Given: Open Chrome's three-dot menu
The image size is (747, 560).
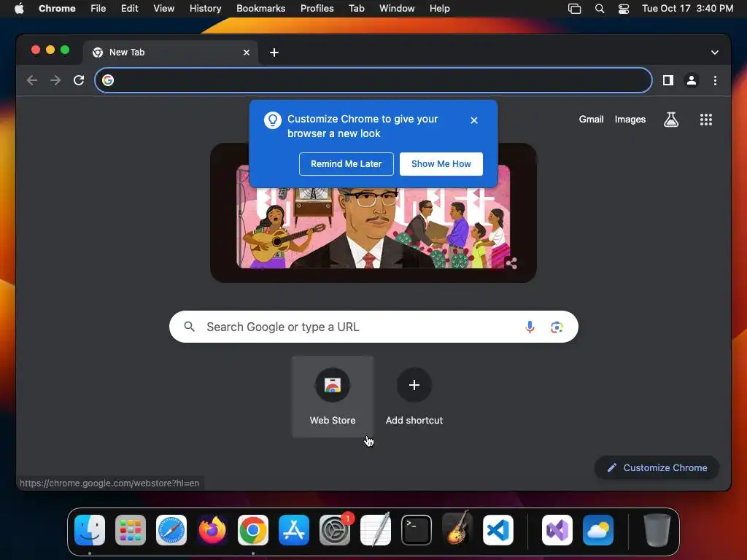Looking at the screenshot, I should pos(715,80).
